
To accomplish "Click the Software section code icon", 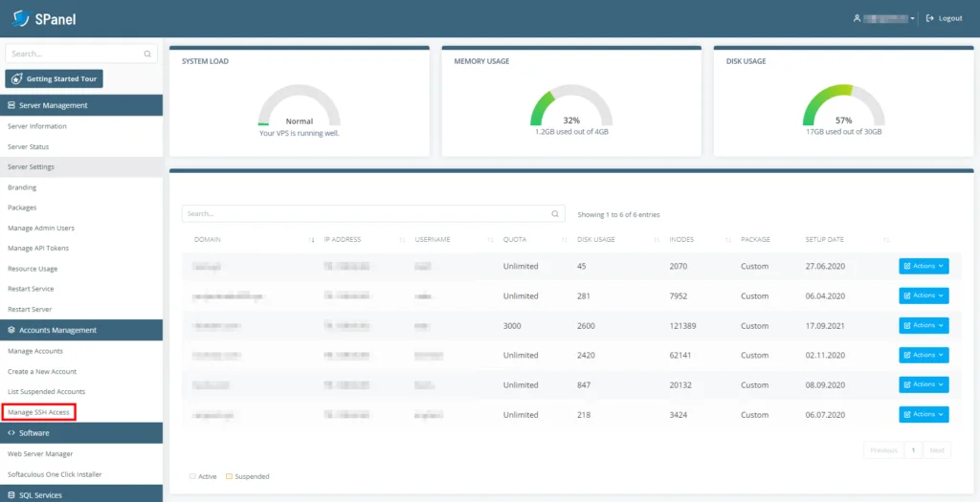I will pyautogui.click(x=11, y=433).
